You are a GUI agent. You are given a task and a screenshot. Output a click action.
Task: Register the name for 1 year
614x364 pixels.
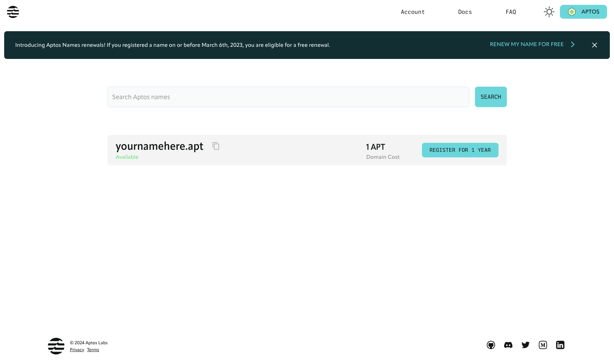click(x=460, y=150)
